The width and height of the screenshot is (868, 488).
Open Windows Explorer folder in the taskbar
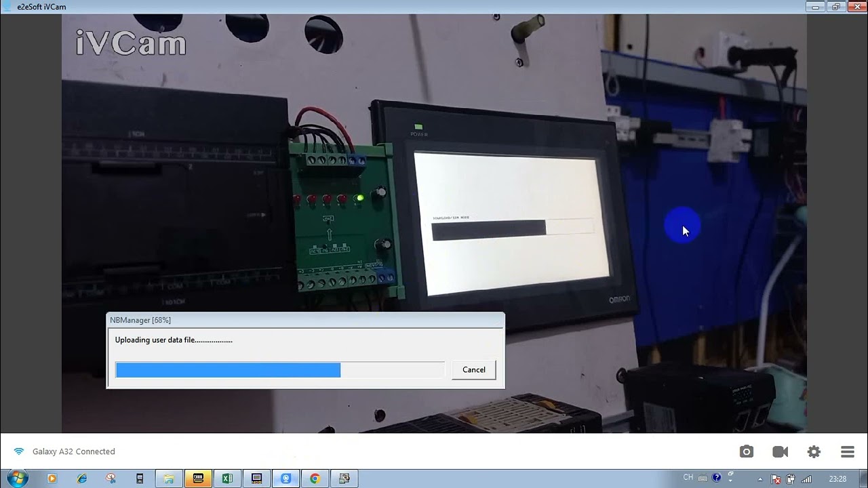tap(169, 479)
